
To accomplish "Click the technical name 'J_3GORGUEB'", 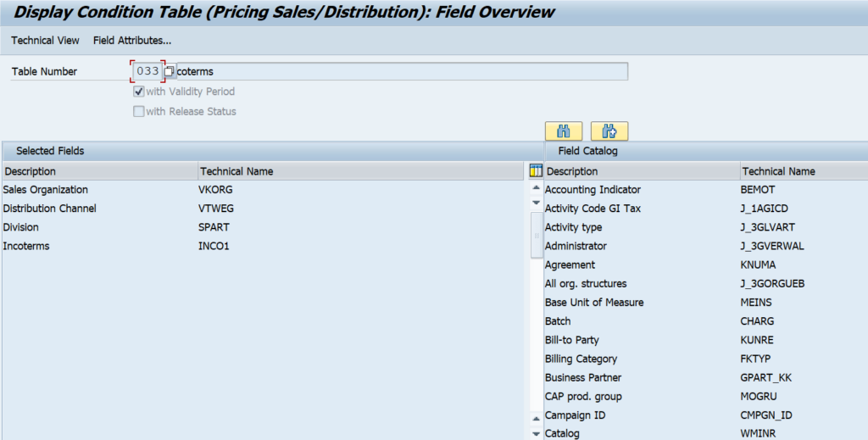I will [x=772, y=283].
